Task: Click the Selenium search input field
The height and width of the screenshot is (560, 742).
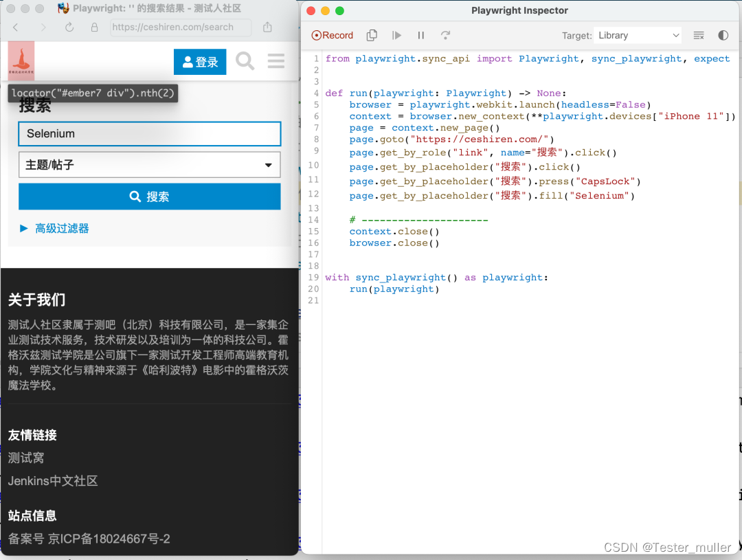Action: 150,134
